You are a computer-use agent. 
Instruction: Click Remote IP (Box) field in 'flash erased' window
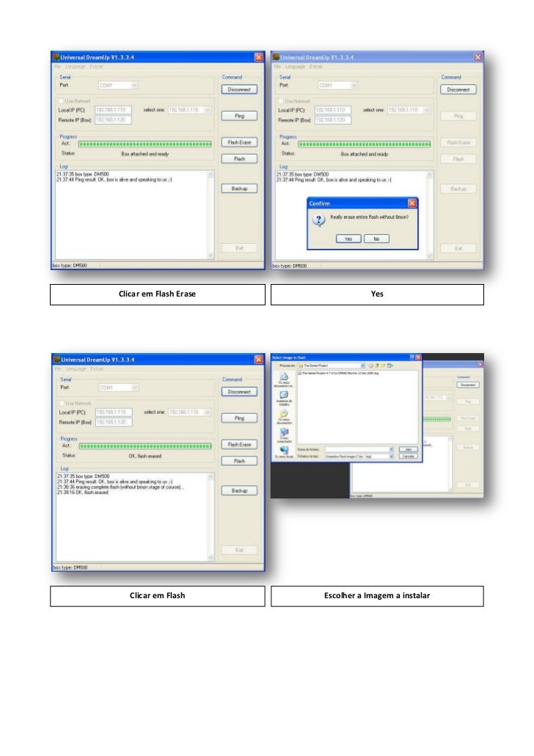(x=114, y=422)
